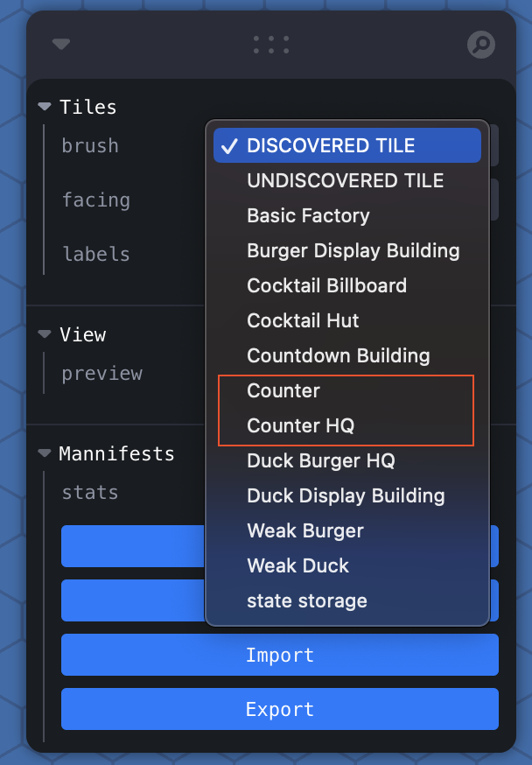532x765 pixels.
Task: Select Counter HQ from the list
Action: pos(300,425)
